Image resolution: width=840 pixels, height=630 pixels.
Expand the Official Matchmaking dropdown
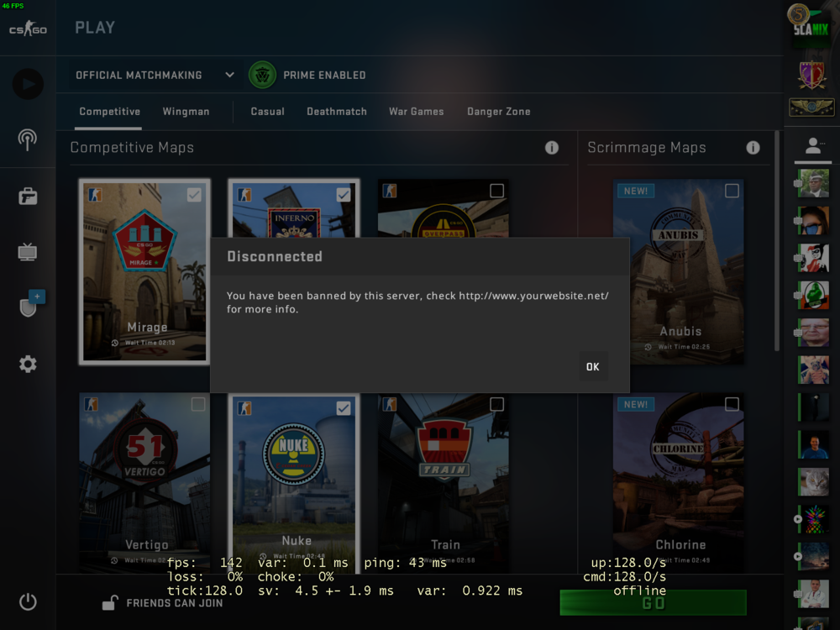click(155, 75)
